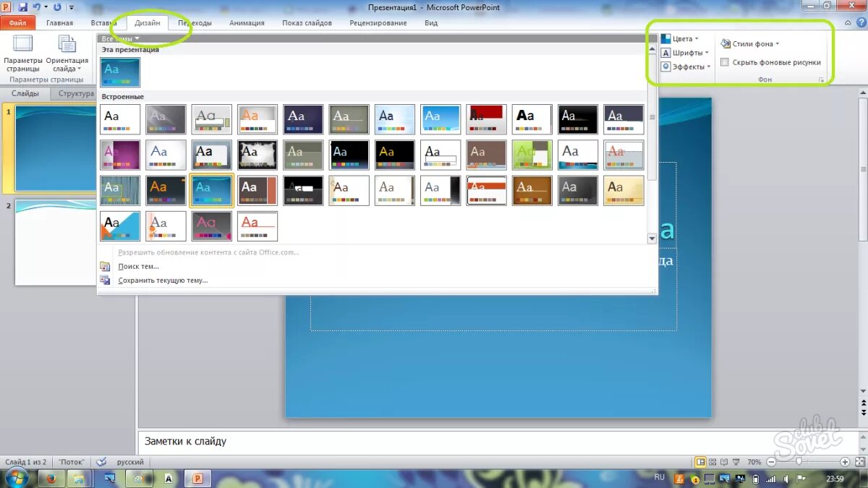The height and width of the screenshot is (488, 868).
Task: Open the Undo history dropdown arrow
Action: click(x=46, y=7)
